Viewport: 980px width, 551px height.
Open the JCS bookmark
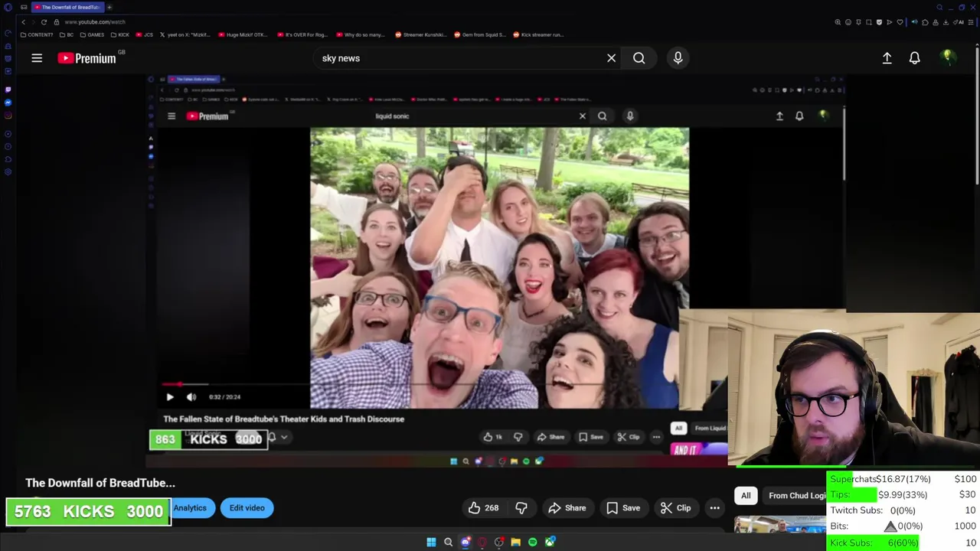[x=145, y=34]
